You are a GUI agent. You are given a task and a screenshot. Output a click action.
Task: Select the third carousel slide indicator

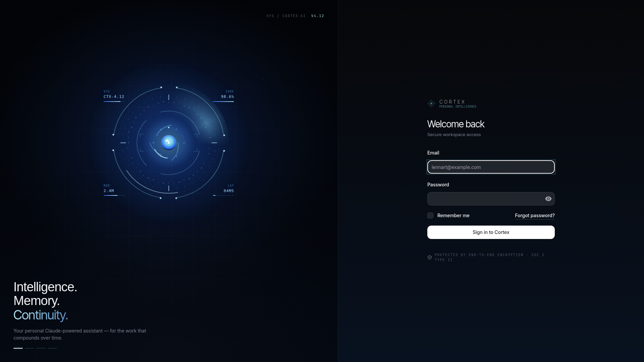(41, 348)
